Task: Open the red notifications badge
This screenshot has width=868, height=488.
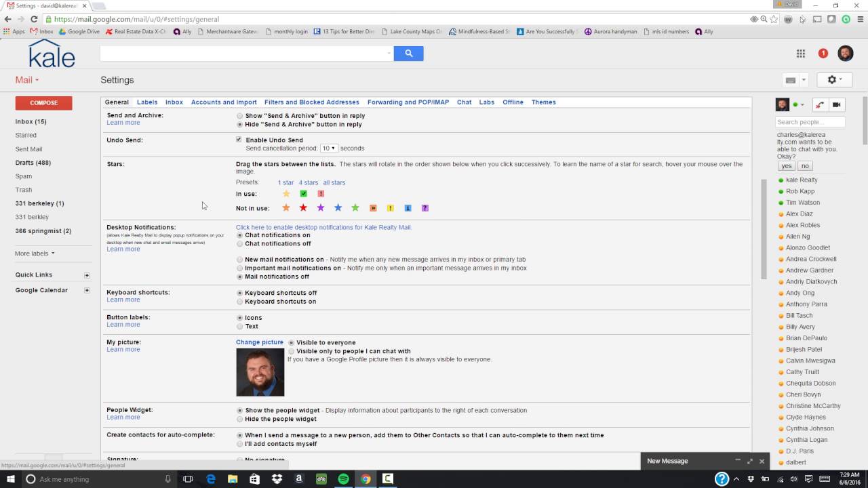Action: pyautogui.click(x=823, y=54)
